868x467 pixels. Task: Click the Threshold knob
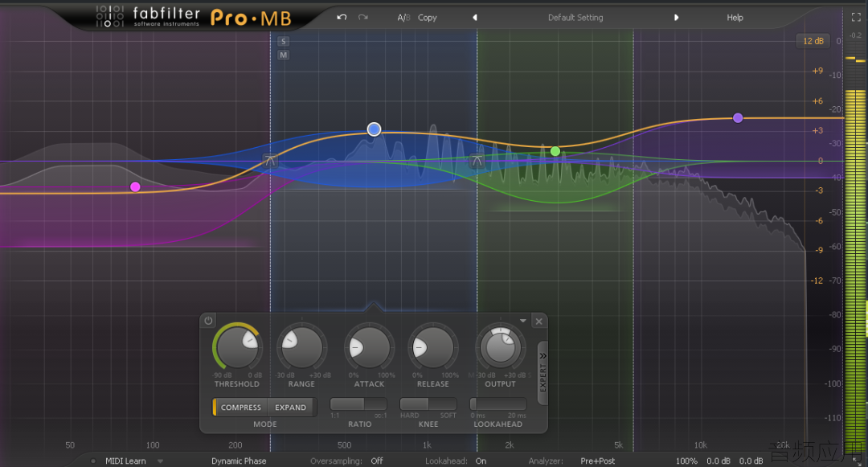237,347
